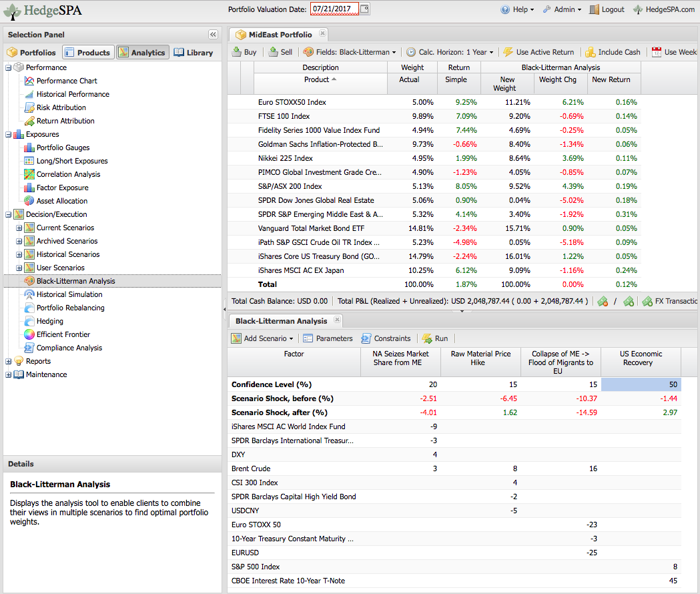Click the Portfolio Gauges icon
The image size is (700, 594).
click(x=29, y=147)
